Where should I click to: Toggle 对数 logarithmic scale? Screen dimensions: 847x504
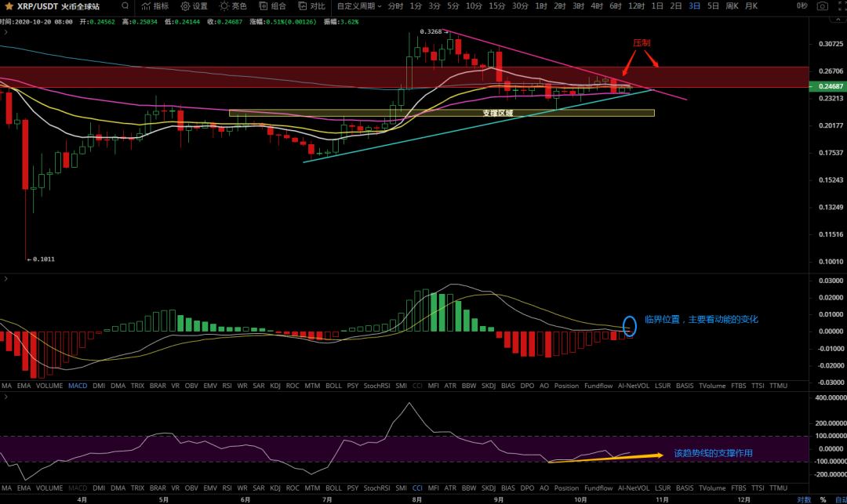(804, 499)
